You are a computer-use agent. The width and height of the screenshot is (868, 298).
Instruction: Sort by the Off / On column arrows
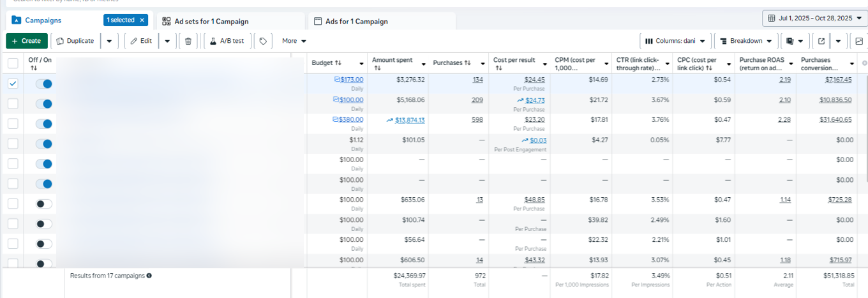(33, 68)
